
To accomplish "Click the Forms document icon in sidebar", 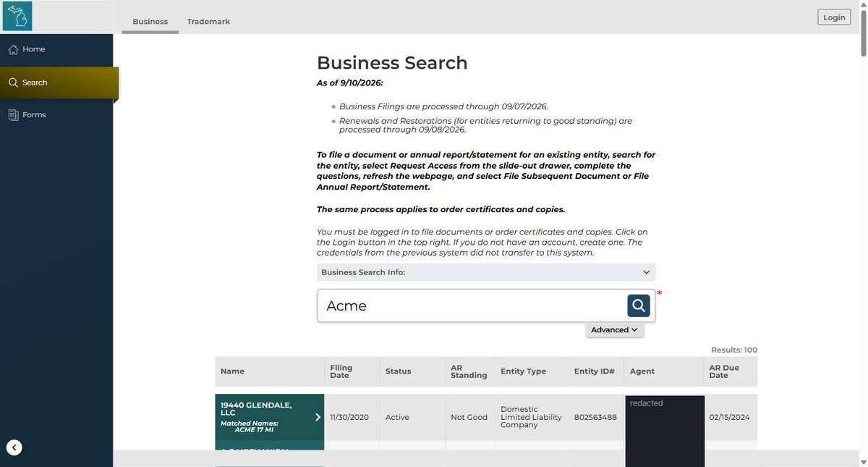I will [13, 114].
